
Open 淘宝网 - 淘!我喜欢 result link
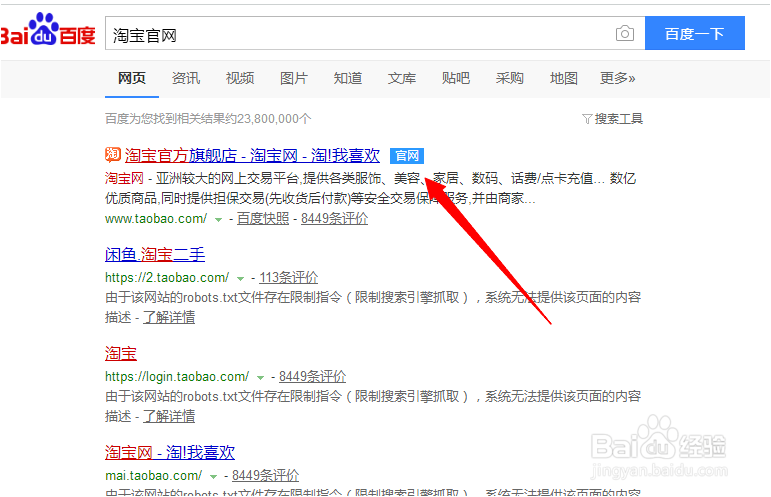tap(170, 452)
